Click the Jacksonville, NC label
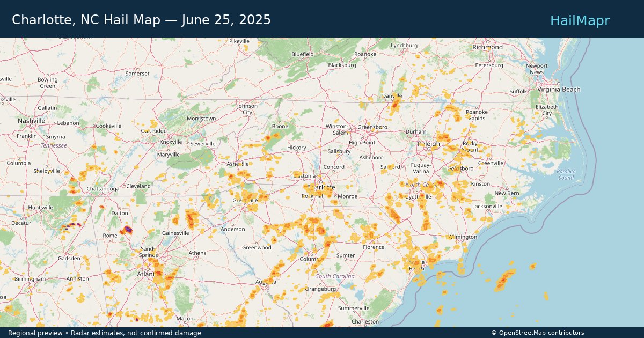The width and height of the screenshot is (644, 338). 487,206
